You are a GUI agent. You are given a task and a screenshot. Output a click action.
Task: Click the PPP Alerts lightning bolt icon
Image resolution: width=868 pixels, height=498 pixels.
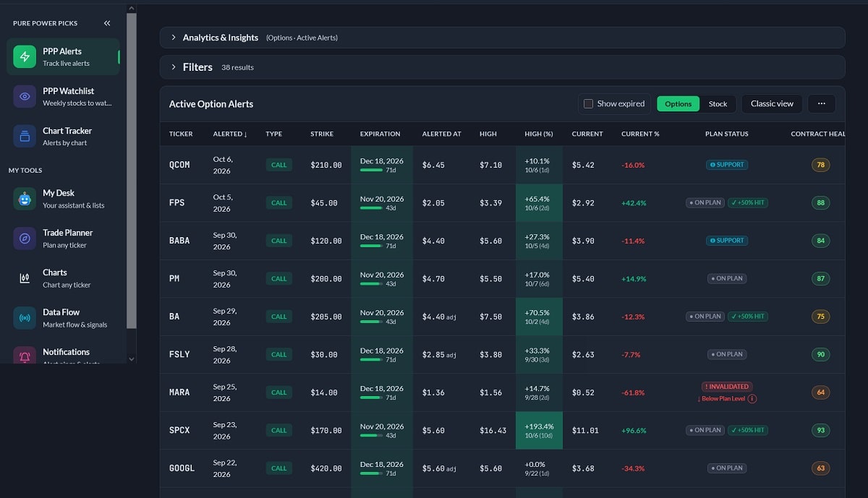click(x=25, y=56)
